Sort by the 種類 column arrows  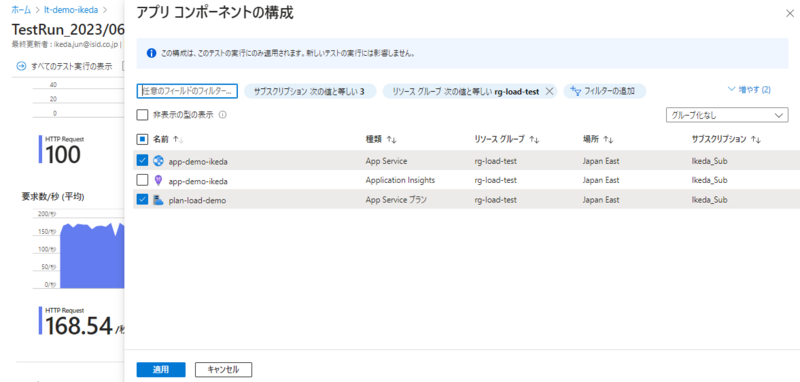pos(391,139)
